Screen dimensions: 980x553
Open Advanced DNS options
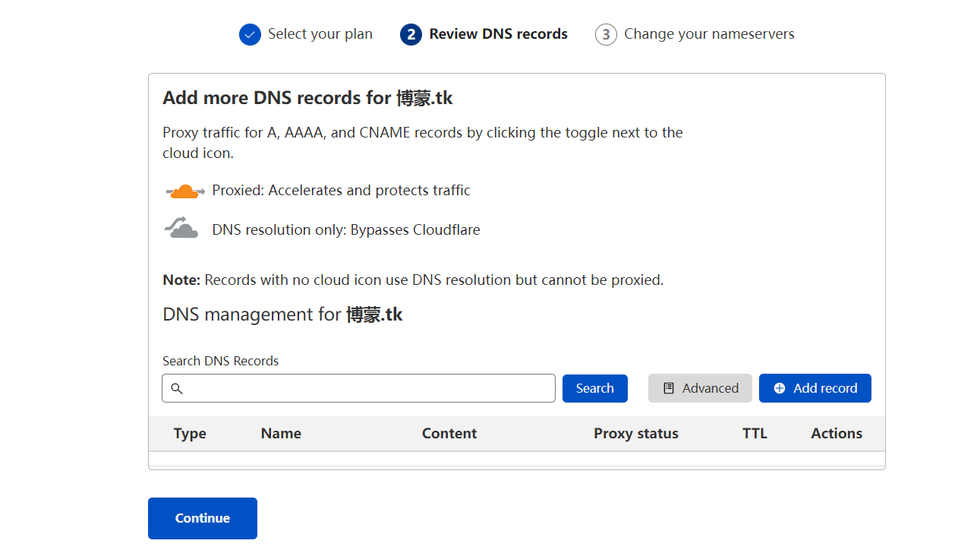700,388
